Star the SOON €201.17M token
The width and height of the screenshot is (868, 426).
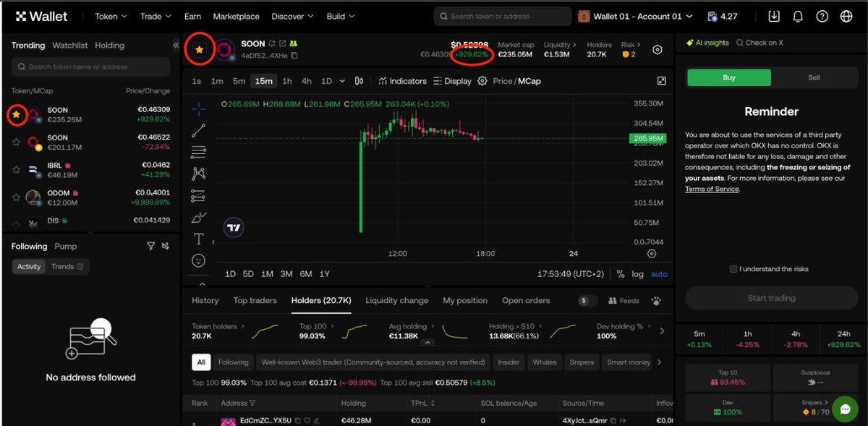[16, 142]
